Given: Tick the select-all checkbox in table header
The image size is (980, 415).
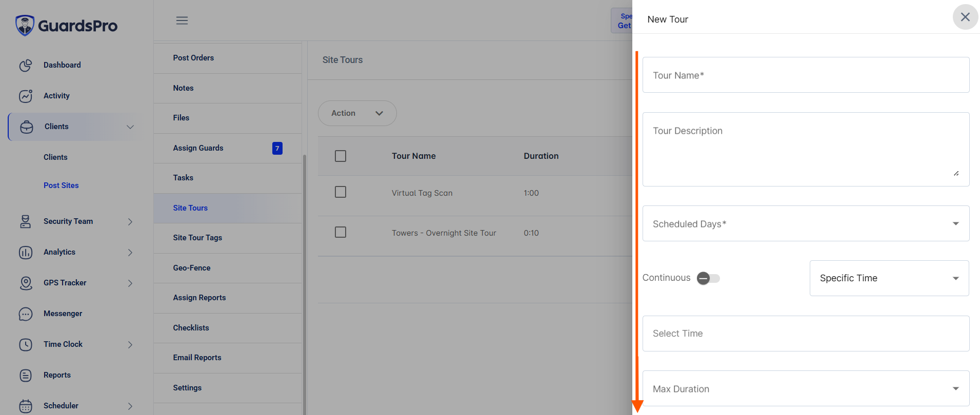Looking at the screenshot, I should [341, 156].
